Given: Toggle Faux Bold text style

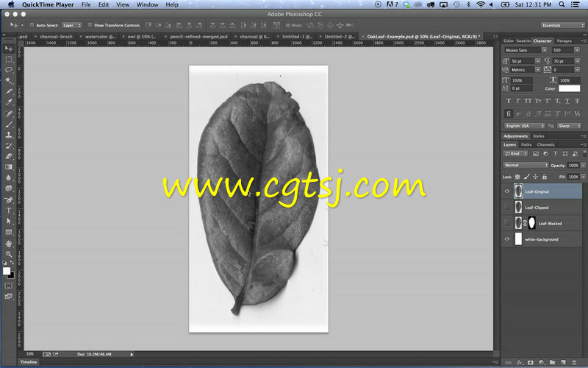Looking at the screenshot, I should tap(509, 101).
